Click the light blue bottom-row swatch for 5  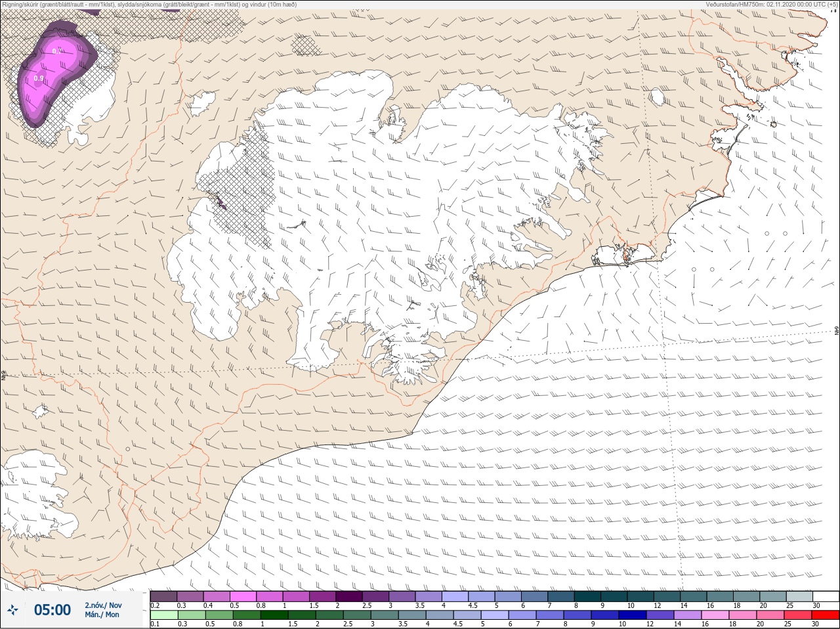[x=494, y=615]
